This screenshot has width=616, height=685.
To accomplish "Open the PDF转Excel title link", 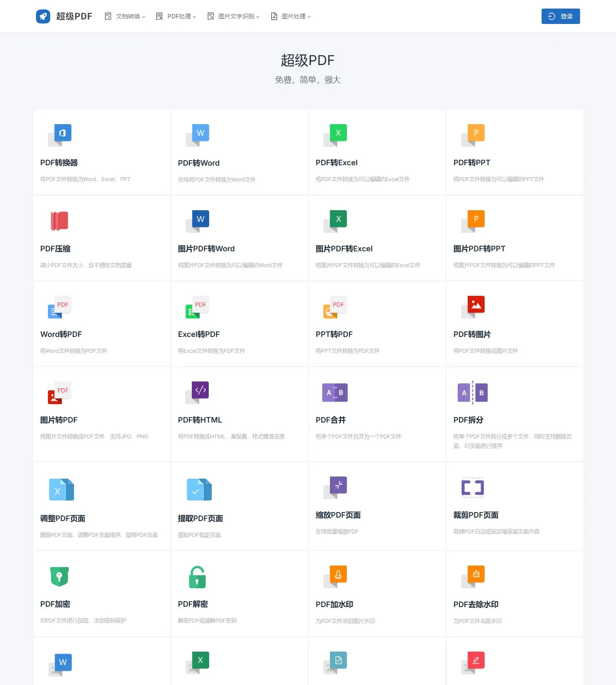I will point(336,163).
